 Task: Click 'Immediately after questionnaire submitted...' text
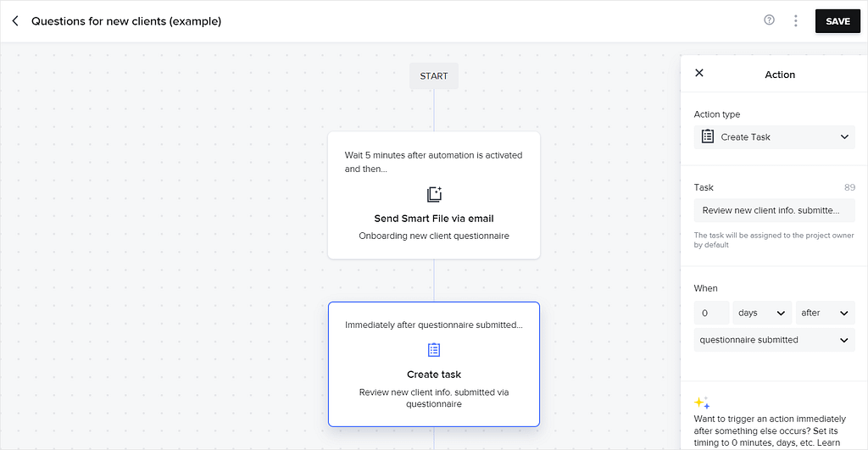pyautogui.click(x=434, y=325)
